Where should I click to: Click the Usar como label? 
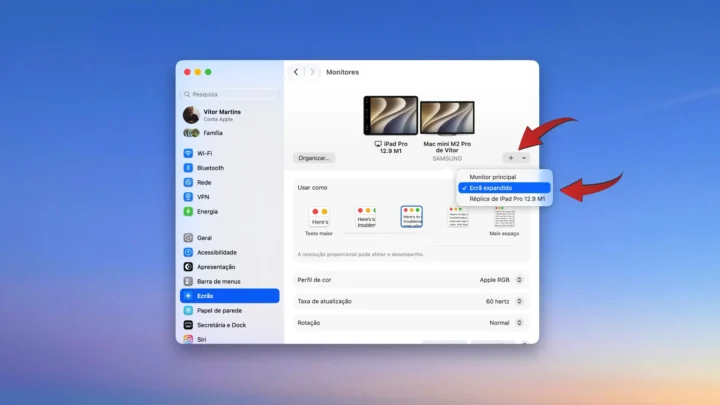(312, 187)
